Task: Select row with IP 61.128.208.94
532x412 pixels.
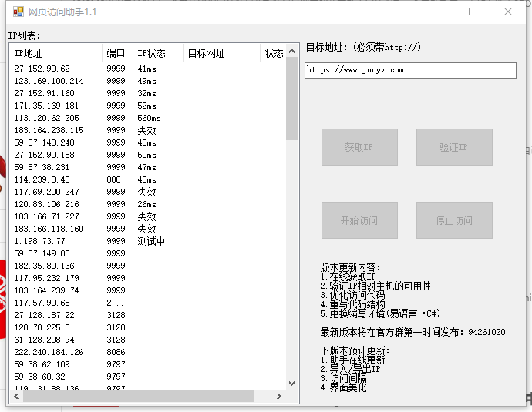Action: tap(148, 340)
